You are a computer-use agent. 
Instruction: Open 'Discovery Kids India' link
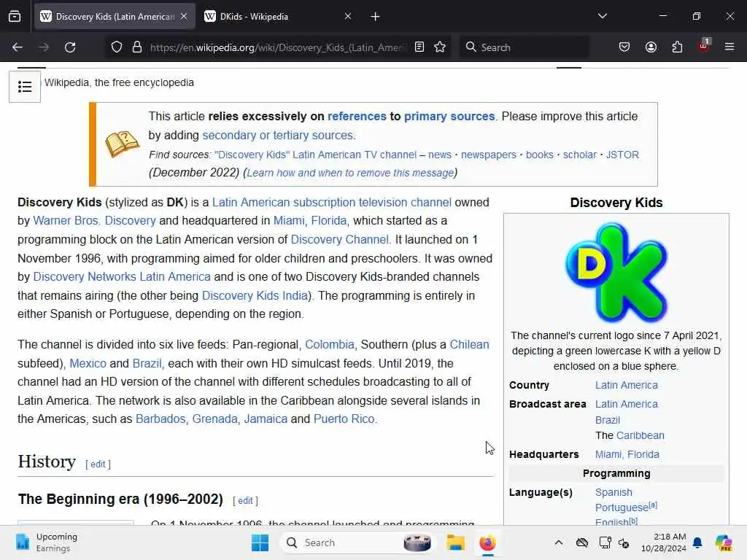(x=255, y=296)
